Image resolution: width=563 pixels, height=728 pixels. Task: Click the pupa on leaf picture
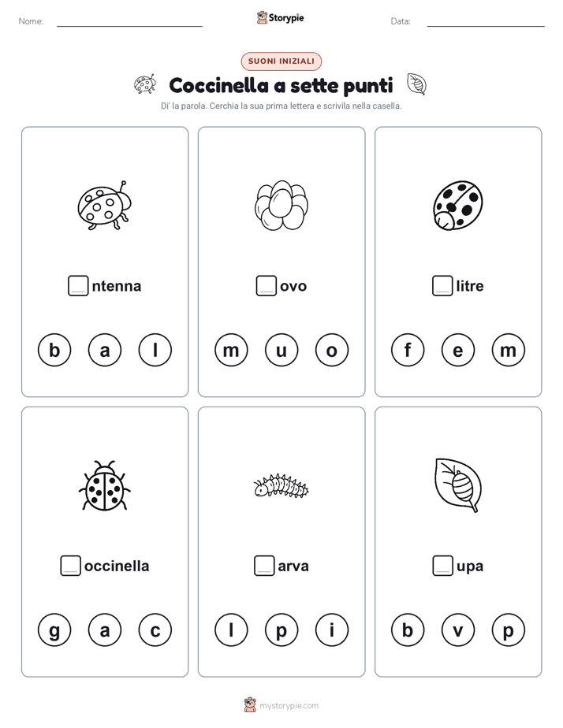coord(457,485)
